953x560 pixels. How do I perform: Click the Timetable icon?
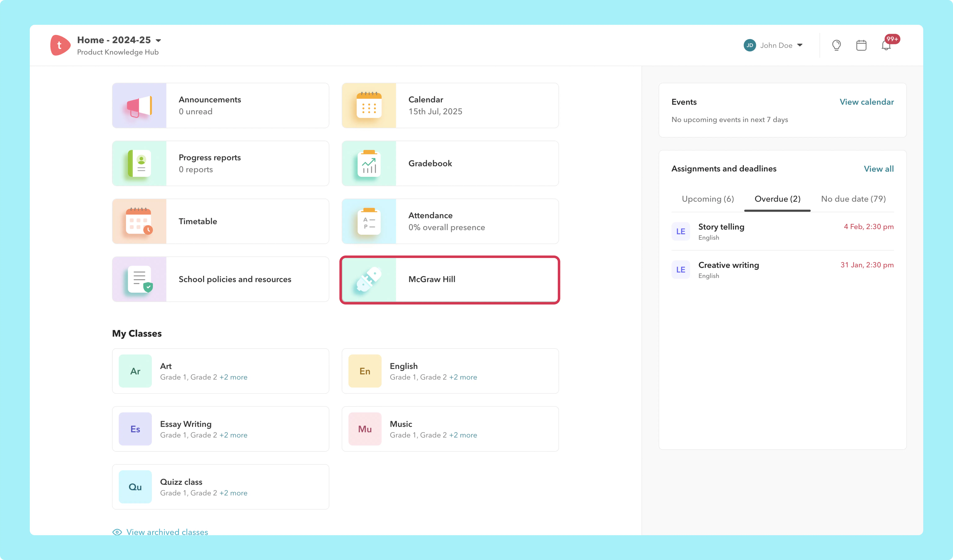point(139,221)
